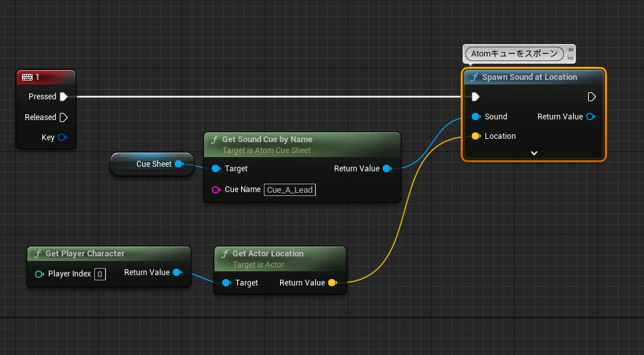Screen dimensions: 644x355
Task: Click Target pin on Get Sound Cue by Name
Action: click(216, 169)
